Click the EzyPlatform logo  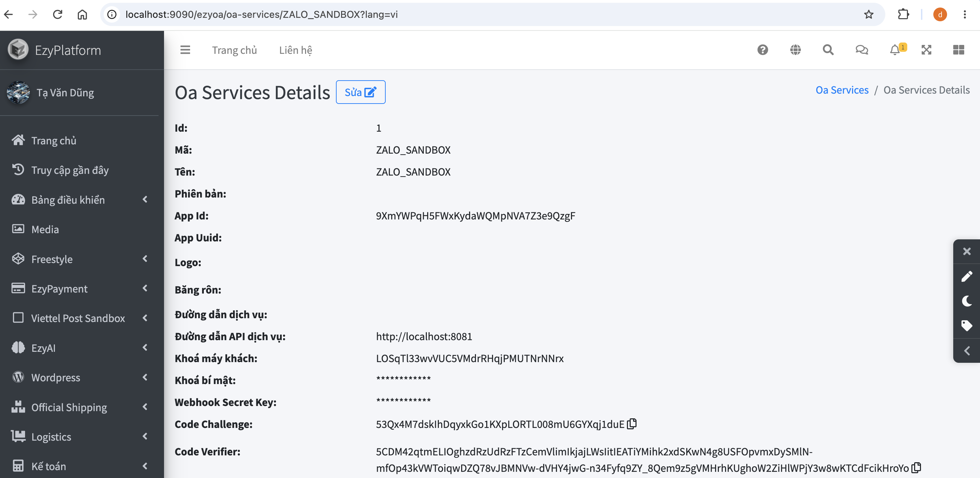point(18,50)
